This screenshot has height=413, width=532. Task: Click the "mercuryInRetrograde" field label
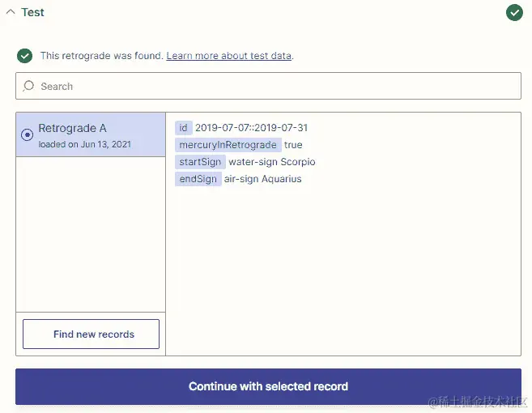click(x=228, y=145)
